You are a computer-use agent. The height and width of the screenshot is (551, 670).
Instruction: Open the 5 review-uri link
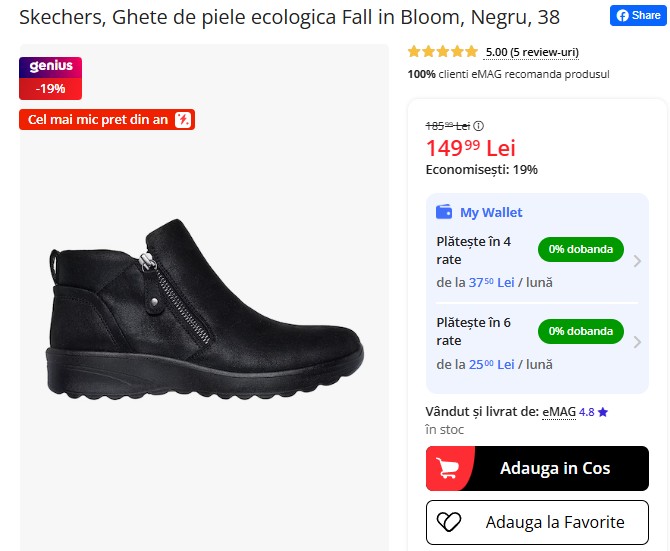click(x=532, y=52)
